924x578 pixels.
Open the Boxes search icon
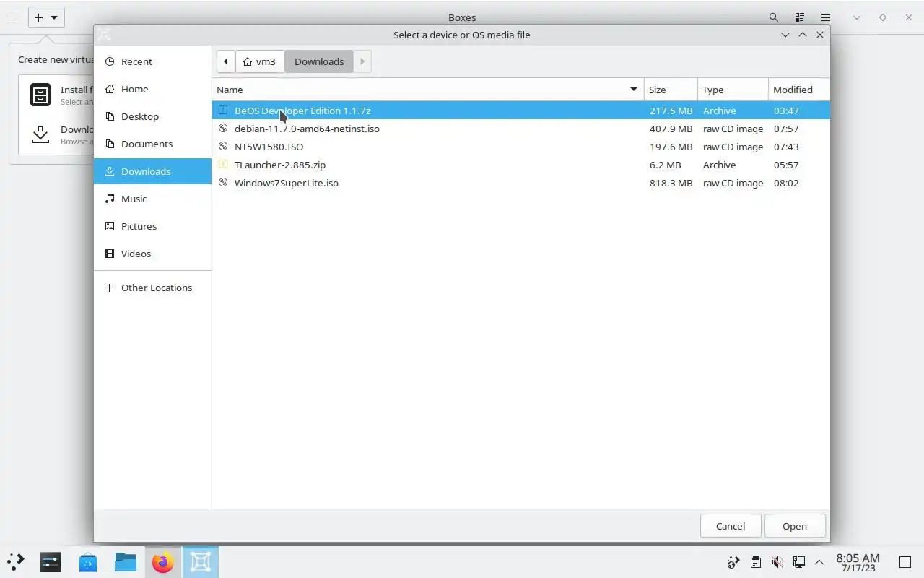pos(773,17)
